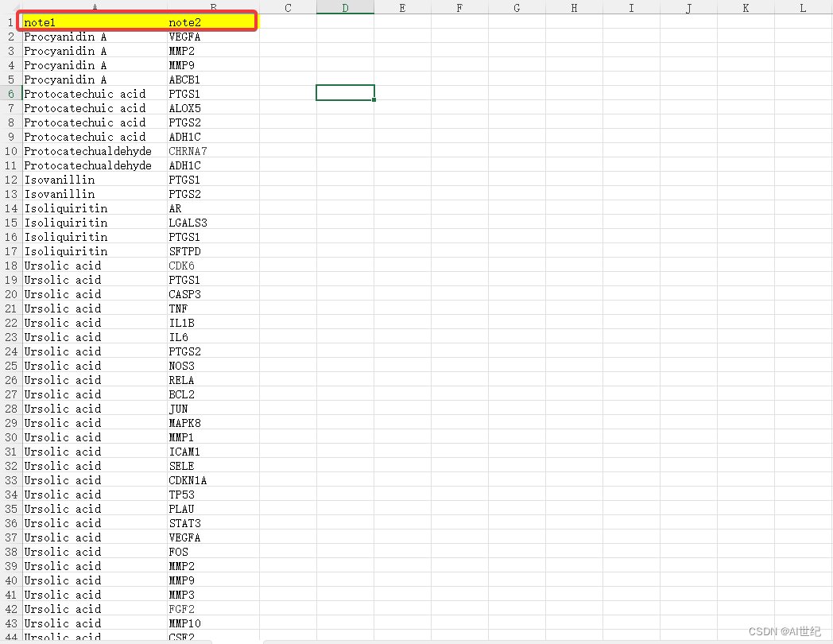Screen dimensions: 833x644
Task: Select the PLAU cell
Action: pos(213,509)
